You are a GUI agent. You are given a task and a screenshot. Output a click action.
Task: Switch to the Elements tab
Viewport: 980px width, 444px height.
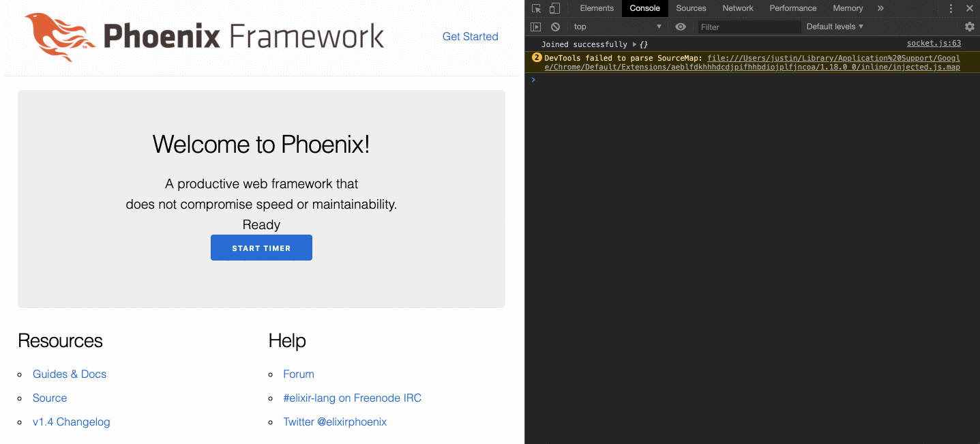coord(597,8)
